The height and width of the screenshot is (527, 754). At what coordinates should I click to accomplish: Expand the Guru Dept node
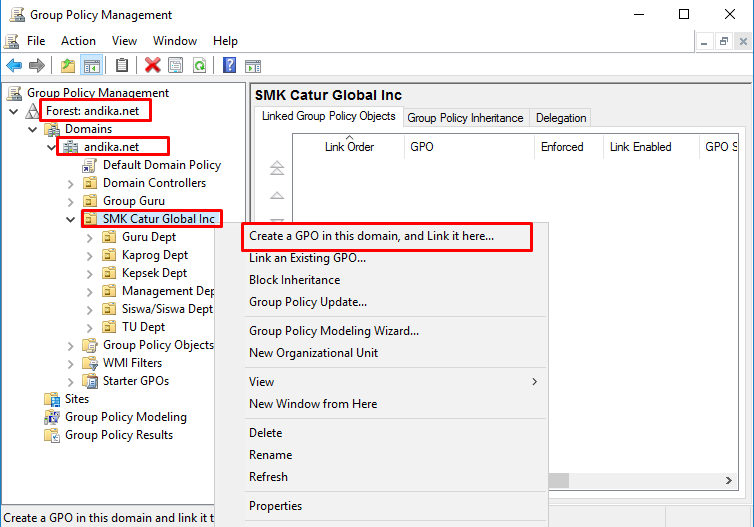pyautogui.click(x=89, y=238)
